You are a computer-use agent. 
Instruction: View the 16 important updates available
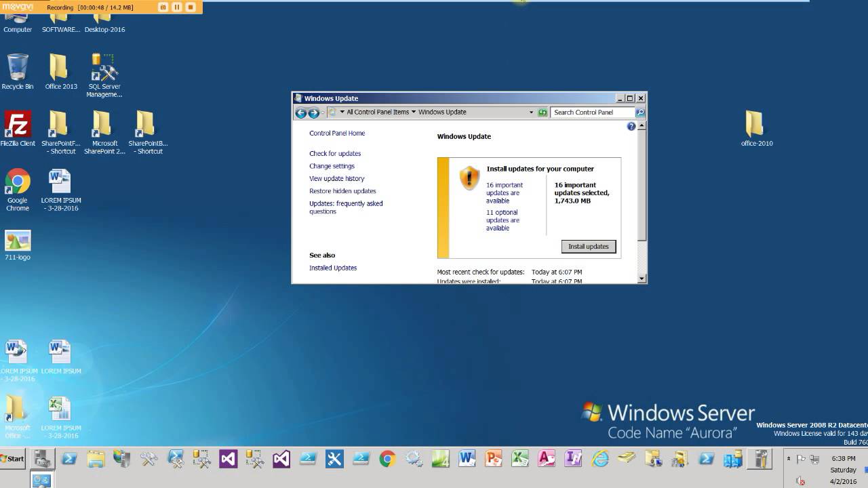click(505, 193)
